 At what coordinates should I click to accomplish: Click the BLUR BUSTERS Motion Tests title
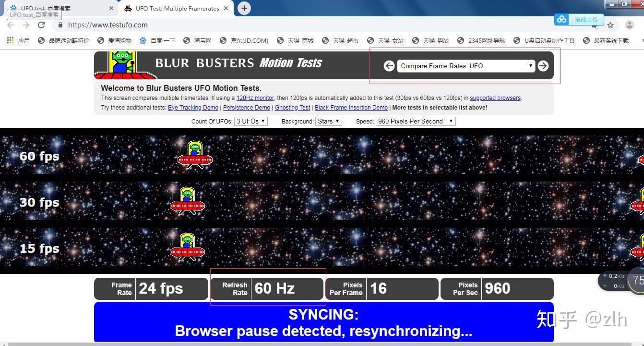[239, 63]
